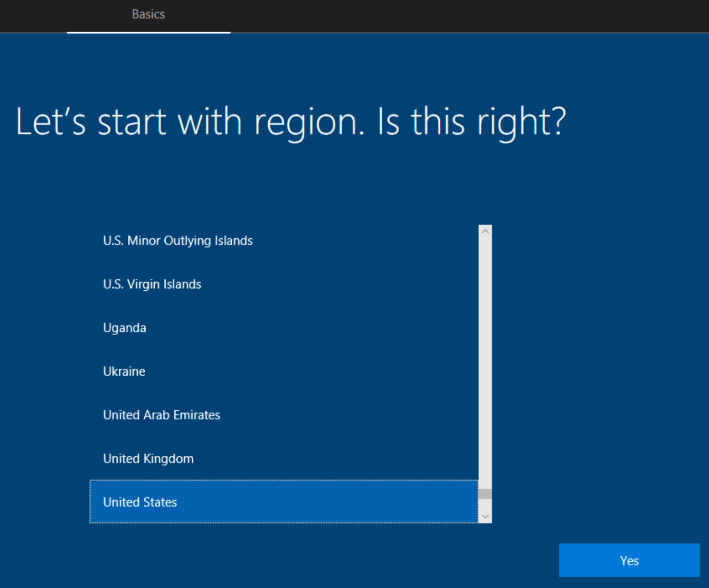Select U.S. Minor Outlying Islands region
Screen dimensions: 709x588
click(178, 241)
